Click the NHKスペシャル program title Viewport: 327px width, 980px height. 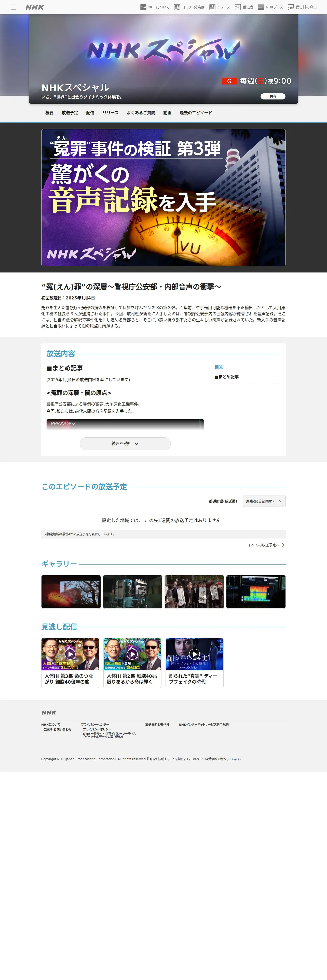coord(75,88)
